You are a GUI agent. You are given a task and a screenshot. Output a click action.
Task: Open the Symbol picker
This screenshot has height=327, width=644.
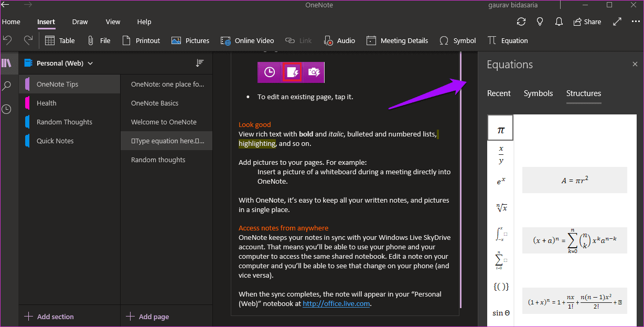[x=457, y=40]
